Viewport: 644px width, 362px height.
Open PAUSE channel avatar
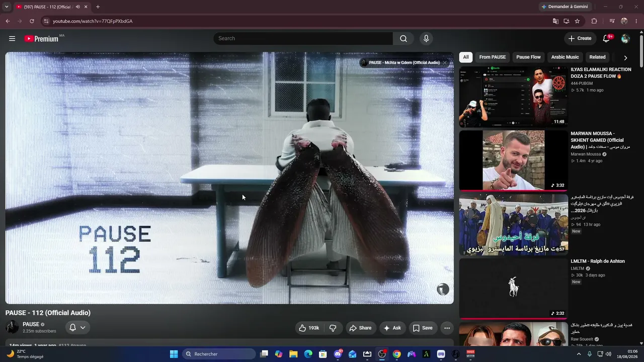click(12, 327)
